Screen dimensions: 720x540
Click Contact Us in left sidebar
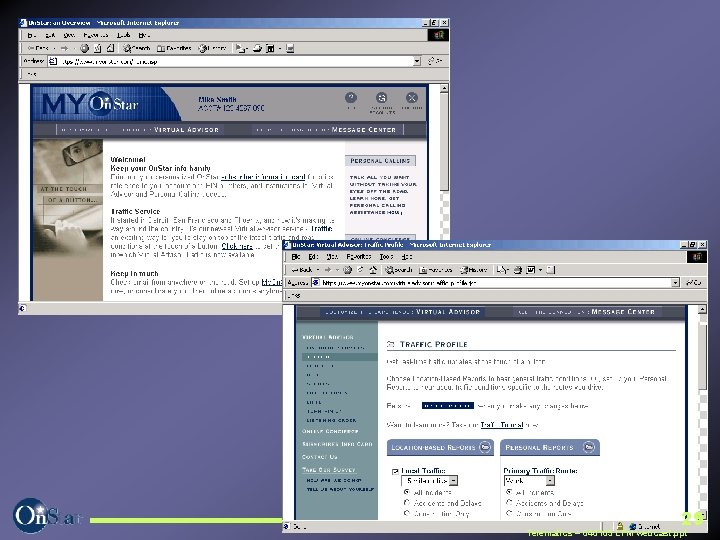[320, 457]
